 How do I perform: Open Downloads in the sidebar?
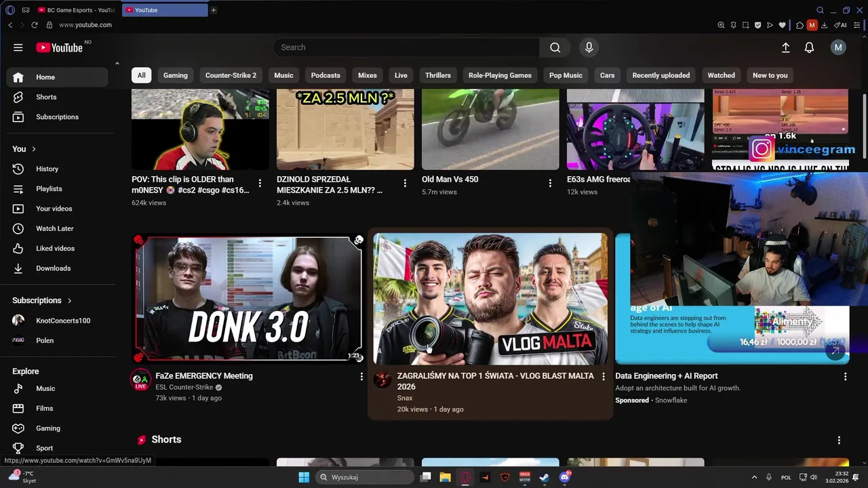pyautogui.click(x=57, y=268)
